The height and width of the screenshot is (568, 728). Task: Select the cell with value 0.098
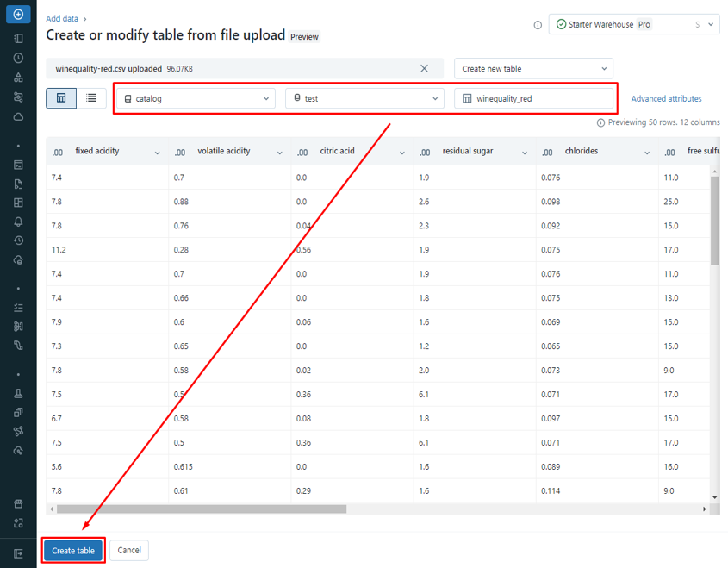point(597,202)
